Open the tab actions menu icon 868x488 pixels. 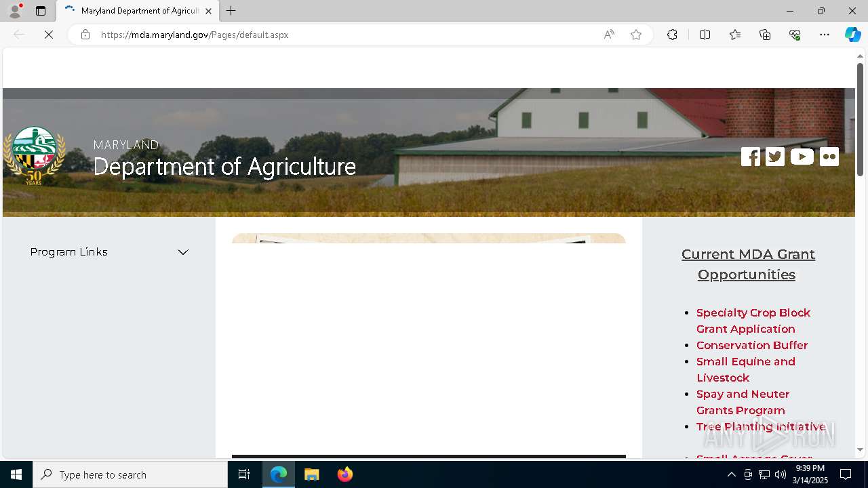click(41, 11)
